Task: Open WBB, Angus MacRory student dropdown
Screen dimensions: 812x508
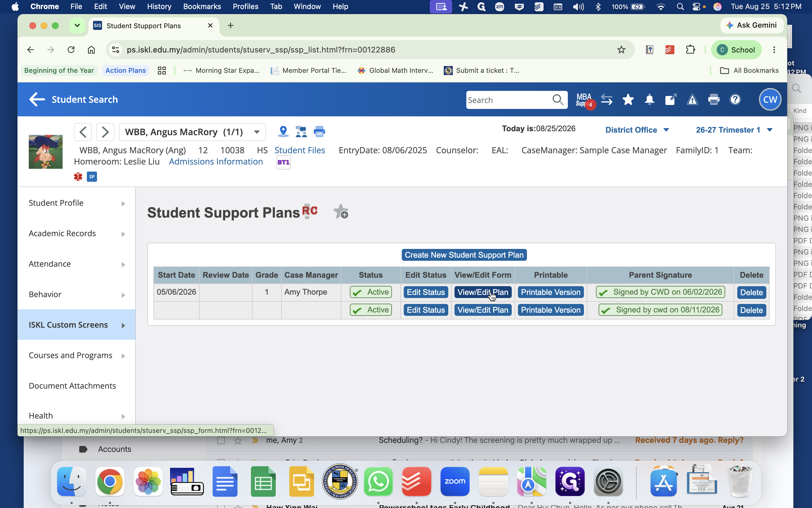Action: (192, 132)
